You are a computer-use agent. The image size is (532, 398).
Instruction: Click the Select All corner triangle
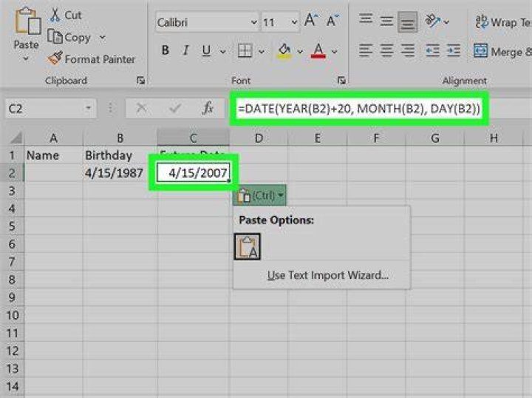point(16,138)
